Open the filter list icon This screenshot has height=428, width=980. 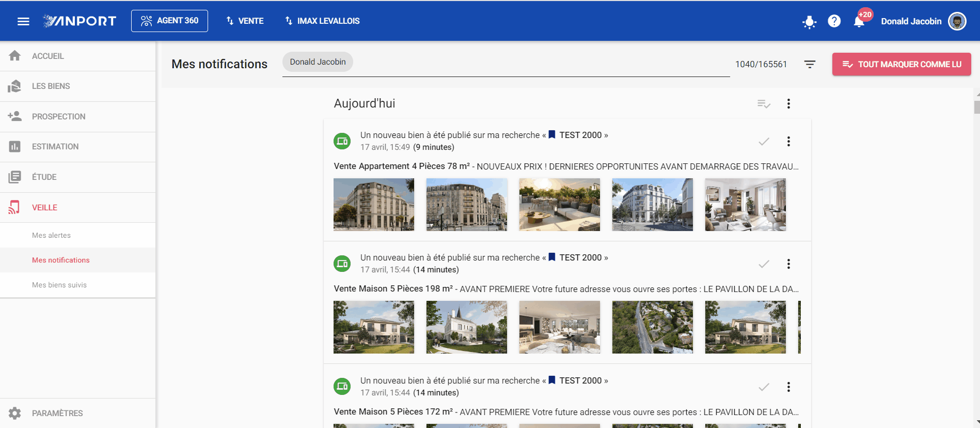pyautogui.click(x=810, y=64)
